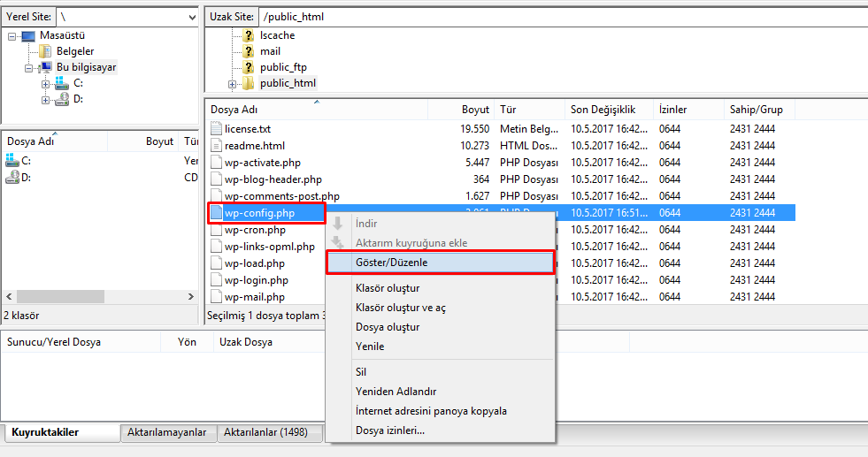Open the Yerel Site path dropdown
The width and height of the screenshot is (868, 457).
(x=192, y=17)
